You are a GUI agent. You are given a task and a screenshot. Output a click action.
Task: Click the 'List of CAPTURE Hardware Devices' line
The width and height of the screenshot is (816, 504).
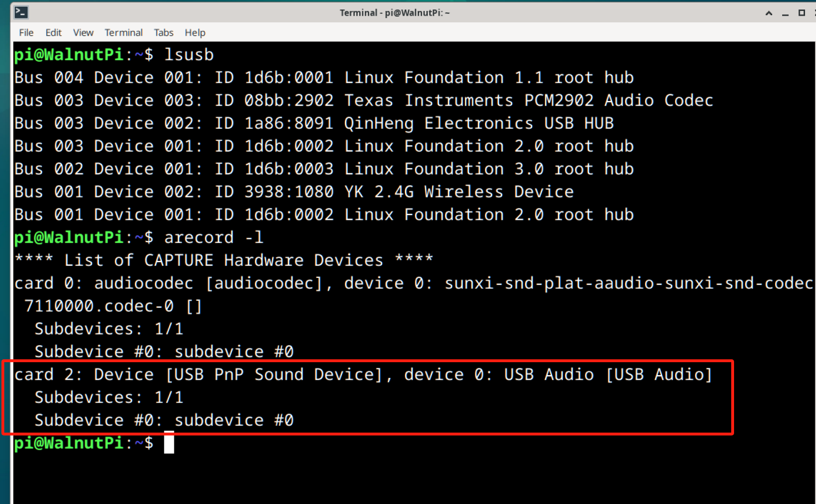click(224, 260)
